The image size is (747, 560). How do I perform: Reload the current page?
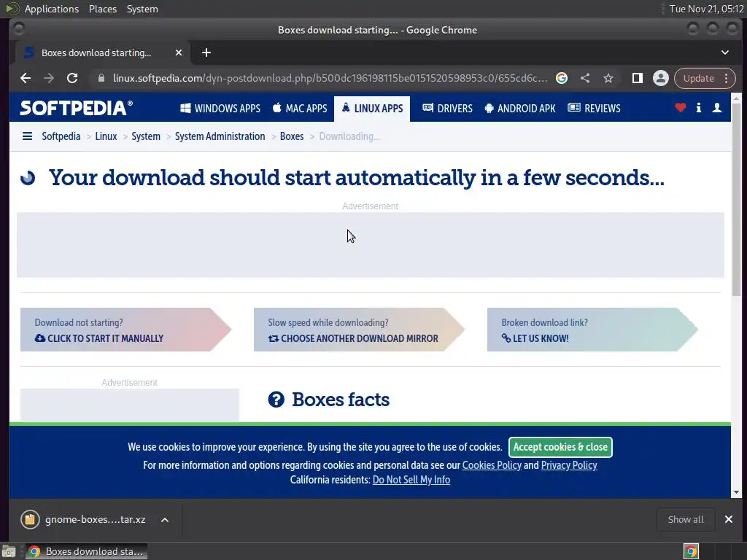(72, 78)
